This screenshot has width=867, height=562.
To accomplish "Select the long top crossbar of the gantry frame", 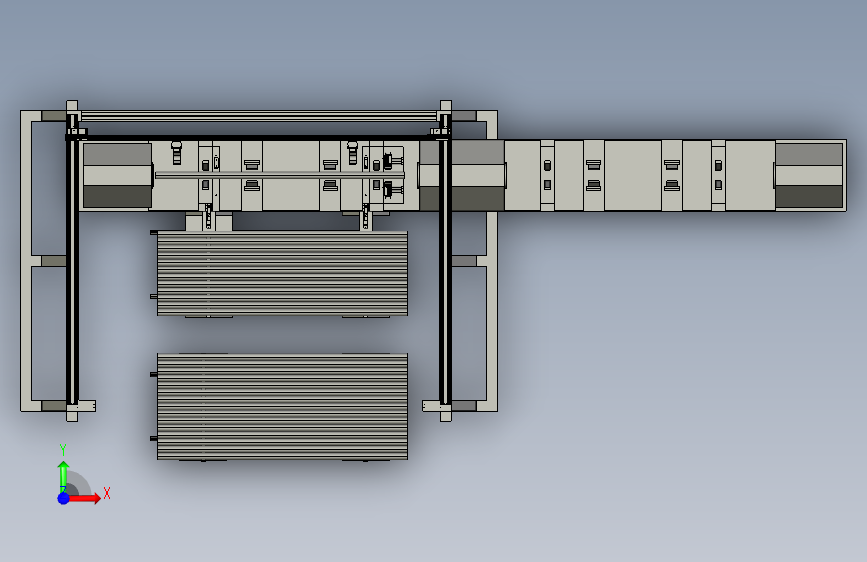I will (x=259, y=116).
